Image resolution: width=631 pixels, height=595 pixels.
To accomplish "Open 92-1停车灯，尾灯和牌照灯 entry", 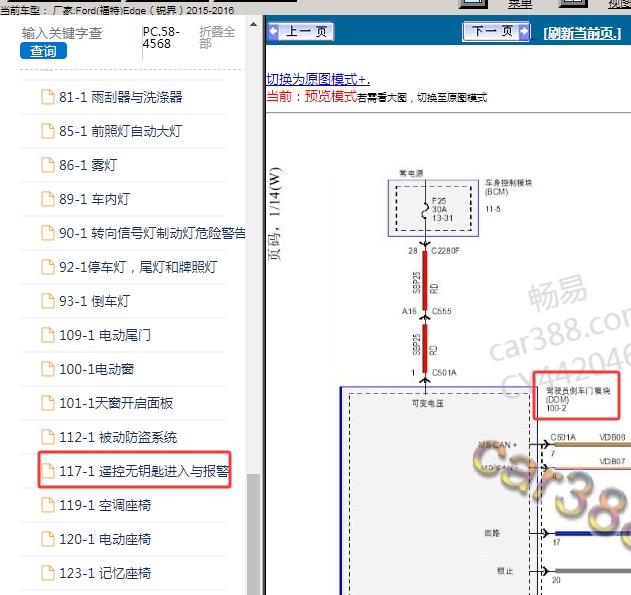I will click(138, 267).
